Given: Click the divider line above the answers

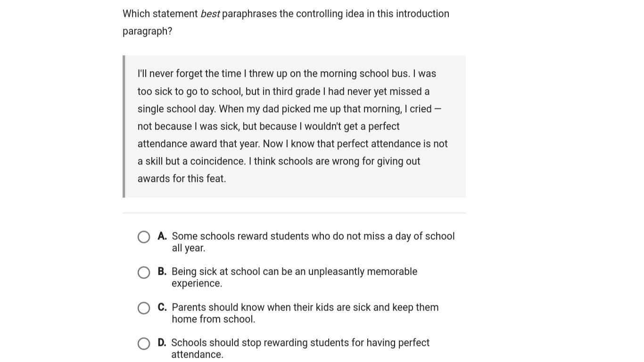Looking at the screenshot, I should tap(294, 213).
